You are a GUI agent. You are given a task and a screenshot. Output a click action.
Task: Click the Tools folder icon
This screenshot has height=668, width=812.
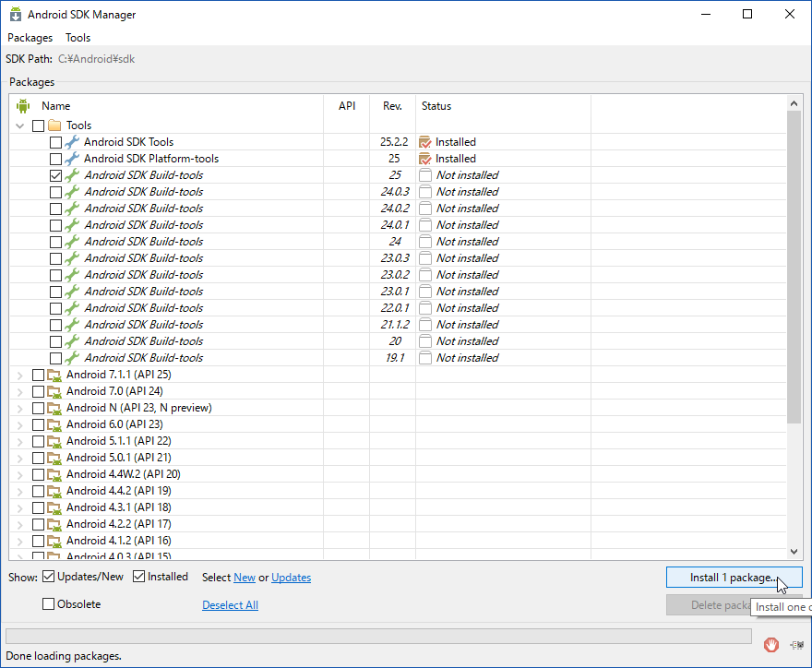pos(54,125)
